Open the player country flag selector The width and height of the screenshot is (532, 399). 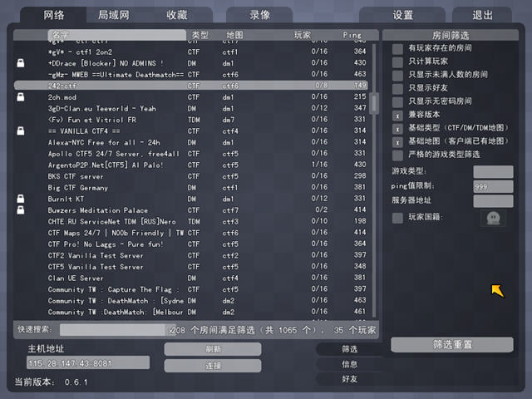(493, 218)
